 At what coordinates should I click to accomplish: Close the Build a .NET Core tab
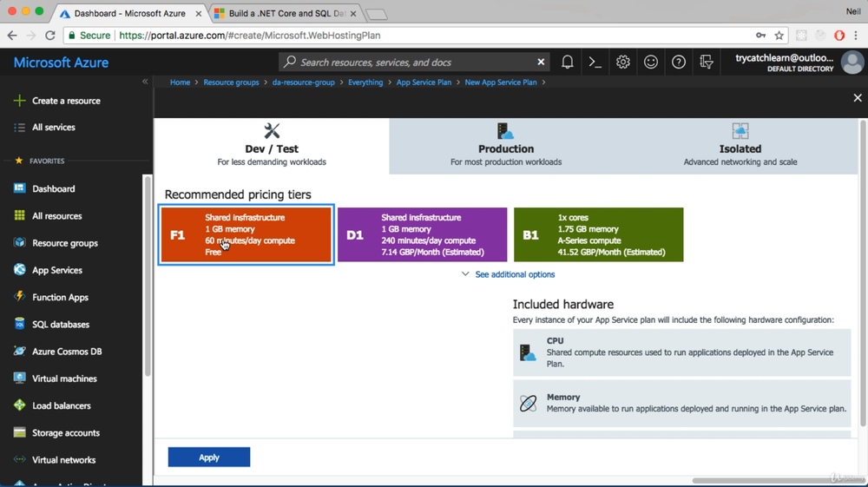click(353, 13)
